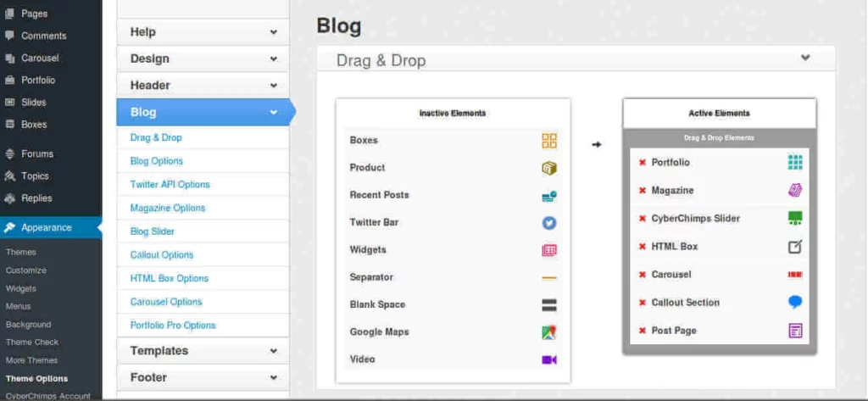This screenshot has height=401, width=868.
Task: Click the Boxes grid icon
Action: pos(549,141)
